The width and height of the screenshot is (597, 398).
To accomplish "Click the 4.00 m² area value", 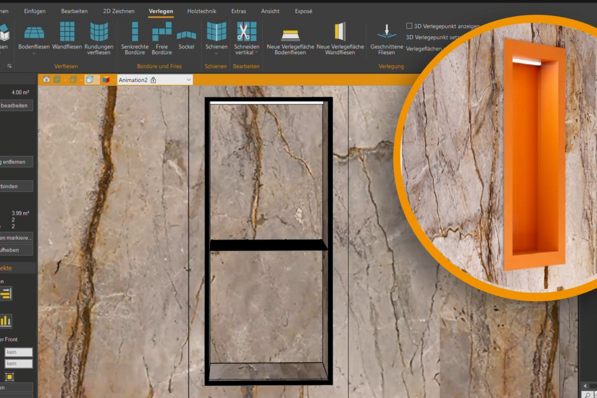I will [x=20, y=92].
